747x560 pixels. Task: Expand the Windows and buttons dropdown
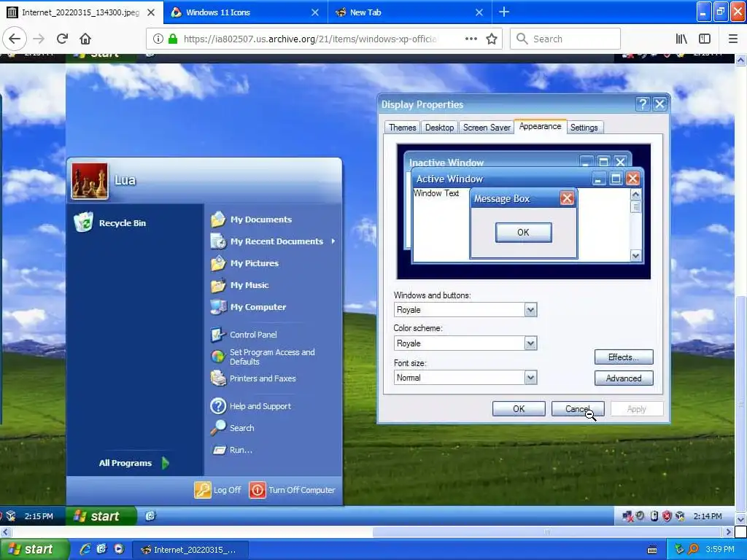(x=530, y=310)
